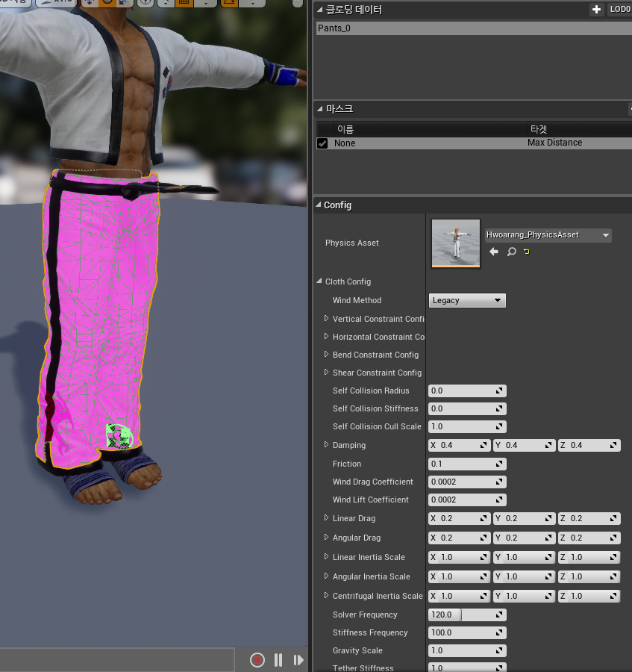Expand Horizontal Constraint Config

pos(326,337)
